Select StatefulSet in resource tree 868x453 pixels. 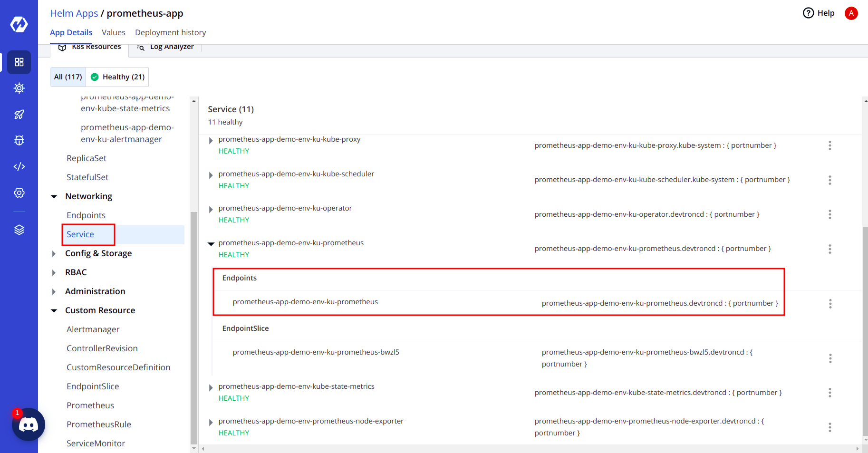point(87,177)
